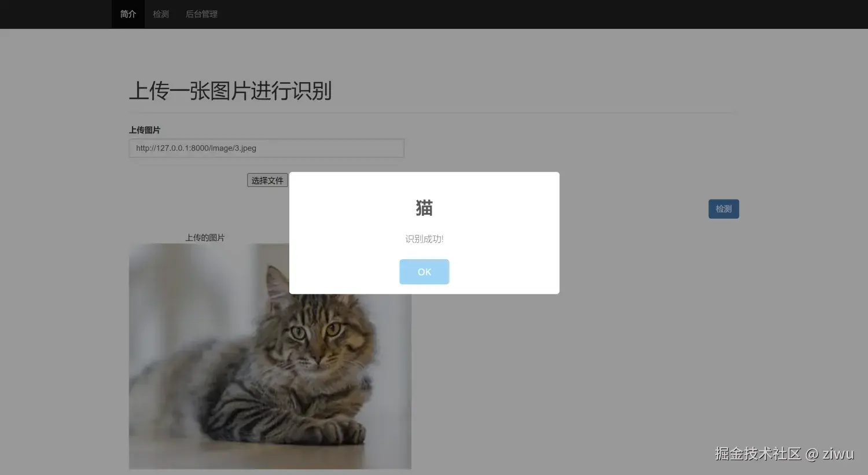Viewport: 868px width, 475px height.
Task: Click the blue 检测 detect button
Action: (x=723, y=209)
